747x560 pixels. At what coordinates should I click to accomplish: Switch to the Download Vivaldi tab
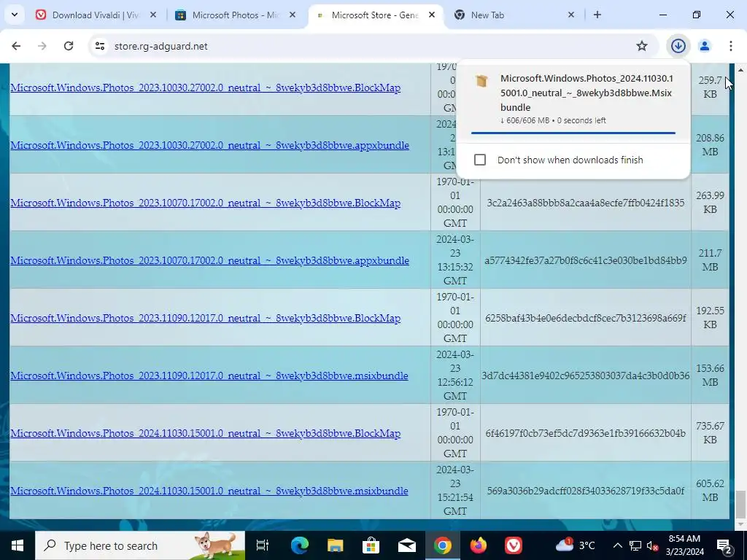click(96, 15)
